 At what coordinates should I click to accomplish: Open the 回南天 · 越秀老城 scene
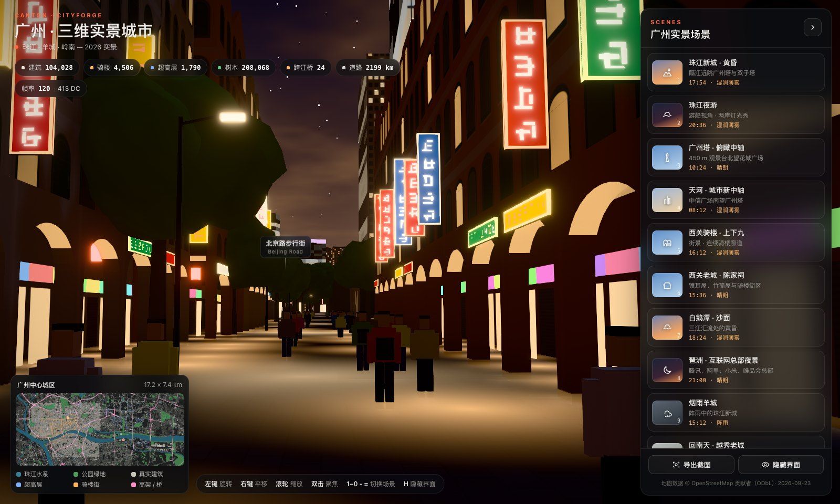(736, 443)
